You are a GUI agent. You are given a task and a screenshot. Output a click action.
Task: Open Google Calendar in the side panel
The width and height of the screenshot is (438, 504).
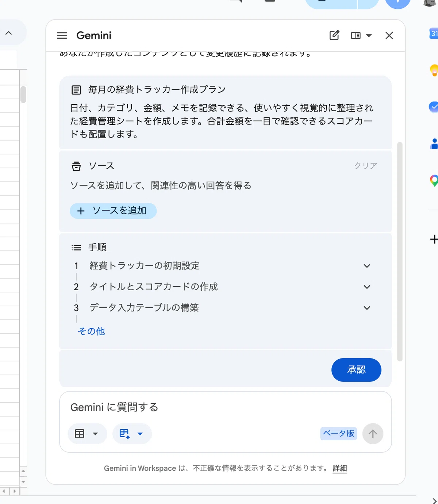[x=434, y=34]
